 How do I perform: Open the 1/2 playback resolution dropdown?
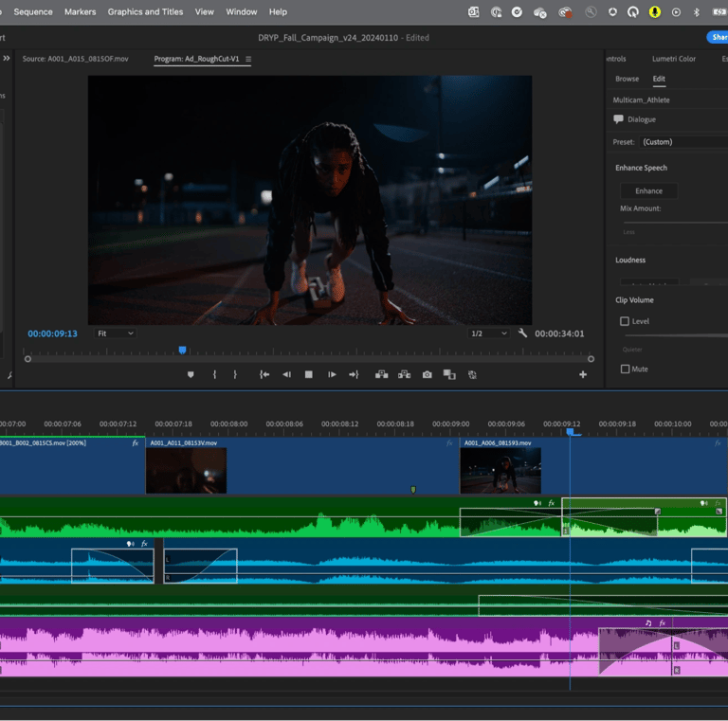(489, 333)
